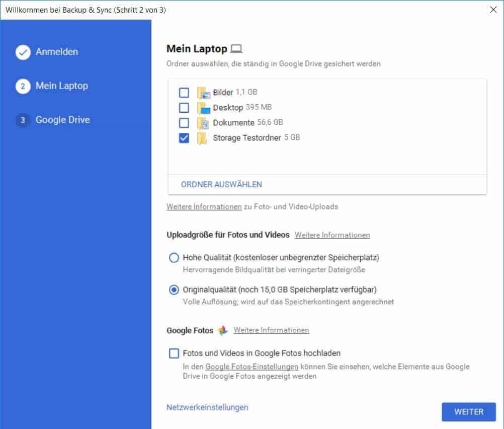
Task: Go to Google Drive step in sidebar
Action: (63, 120)
